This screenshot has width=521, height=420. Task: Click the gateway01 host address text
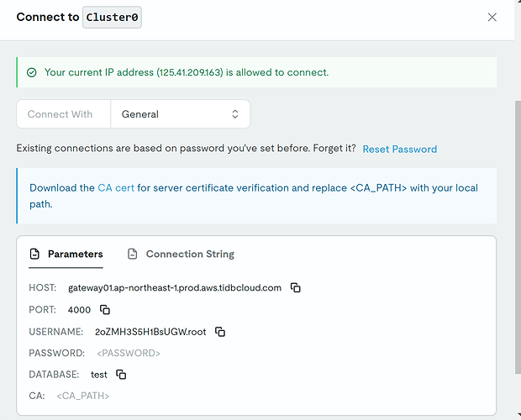(175, 288)
